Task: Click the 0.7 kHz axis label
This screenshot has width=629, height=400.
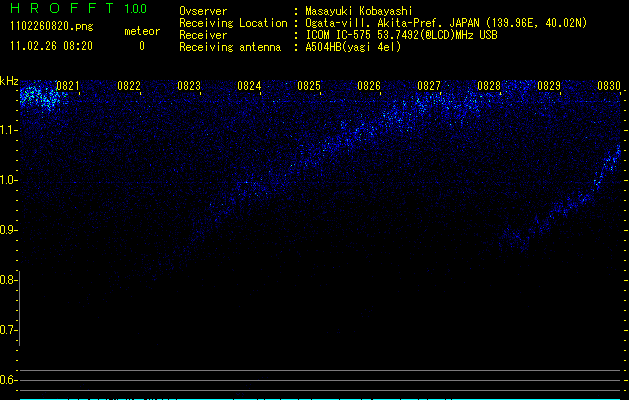Action: pos(8,330)
